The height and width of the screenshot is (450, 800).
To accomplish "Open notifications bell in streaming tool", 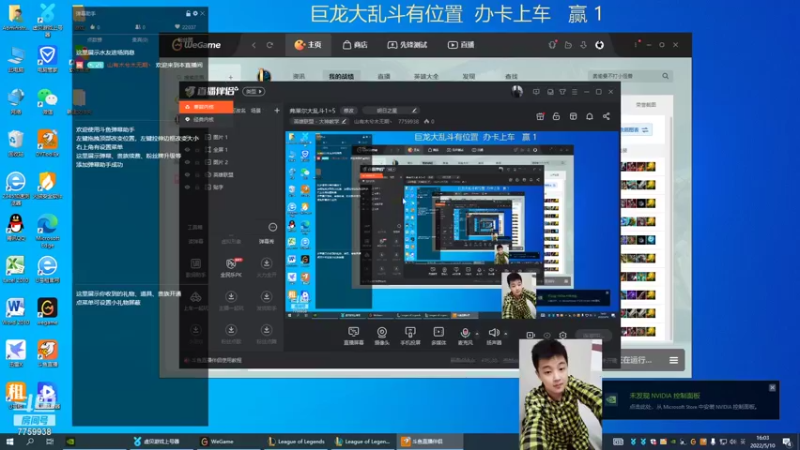I will [x=589, y=116].
